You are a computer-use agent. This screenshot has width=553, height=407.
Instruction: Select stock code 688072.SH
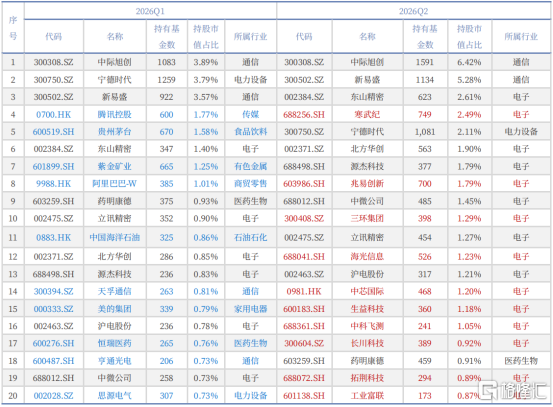click(x=304, y=378)
